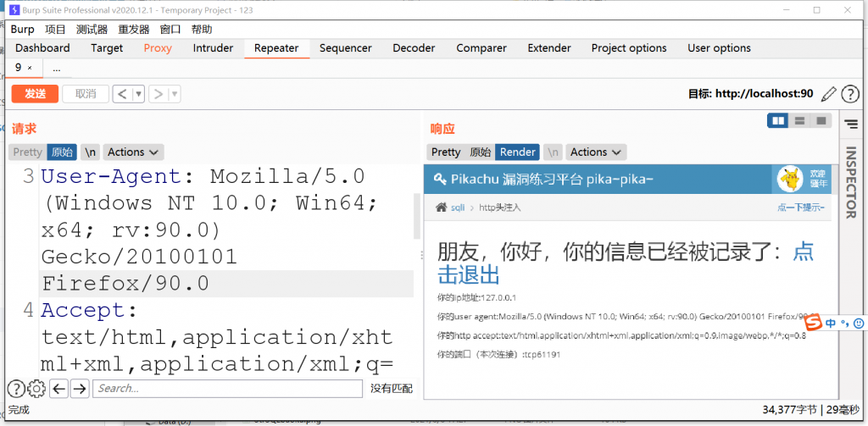Switch to side-by-side split layout
This screenshot has width=868, height=426.
coord(777,122)
